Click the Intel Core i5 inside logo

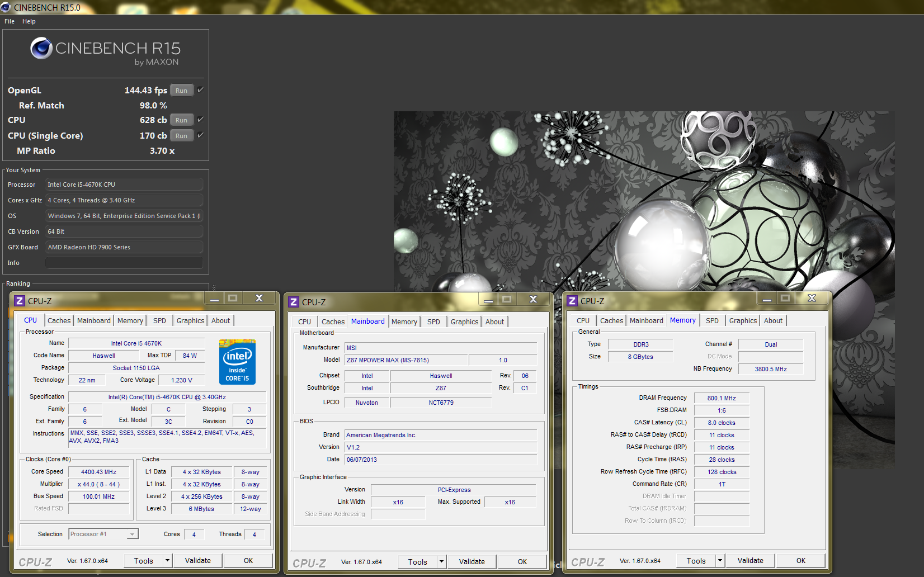[x=237, y=362]
